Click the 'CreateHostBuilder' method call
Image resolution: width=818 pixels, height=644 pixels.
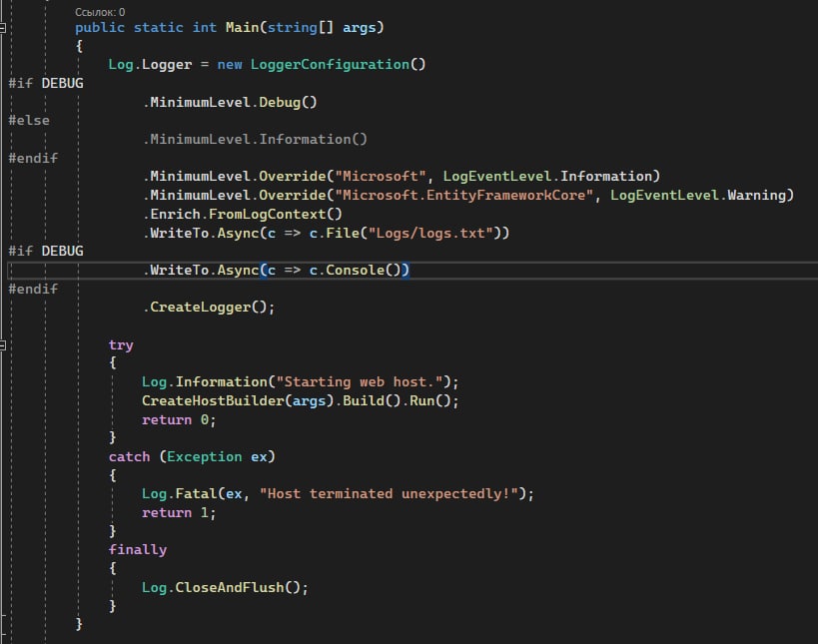(x=213, y=400)
